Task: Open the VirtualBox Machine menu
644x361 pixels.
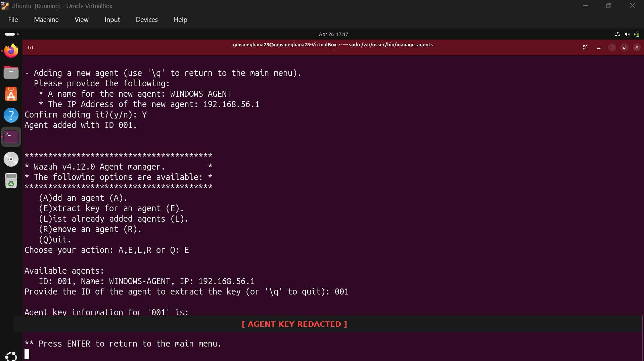Action: click(46, 19)
